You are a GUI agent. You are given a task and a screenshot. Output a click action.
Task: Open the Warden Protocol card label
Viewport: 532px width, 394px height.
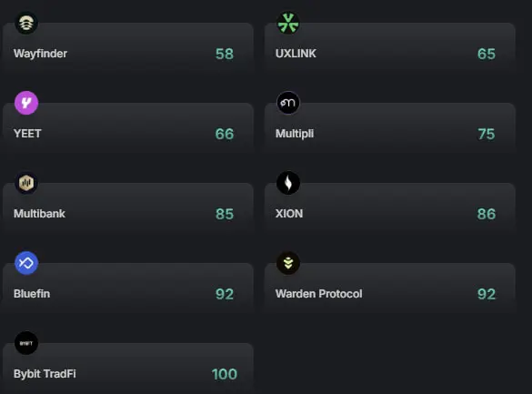[x=319, y=294]
